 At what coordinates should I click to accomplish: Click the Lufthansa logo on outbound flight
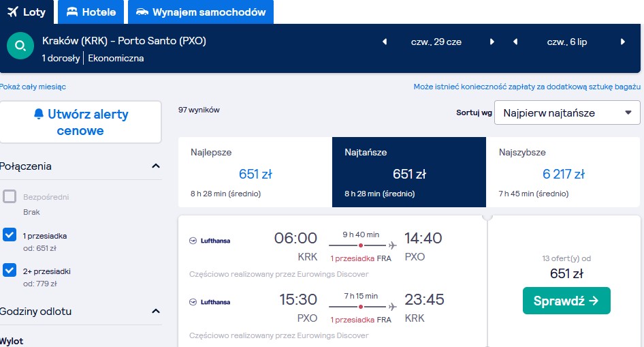[x=210, y=241]
